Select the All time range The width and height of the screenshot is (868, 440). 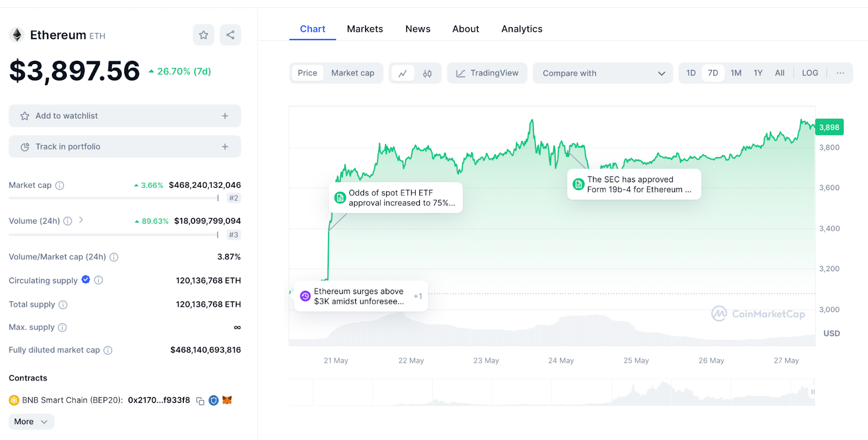(x=780, y=73)
